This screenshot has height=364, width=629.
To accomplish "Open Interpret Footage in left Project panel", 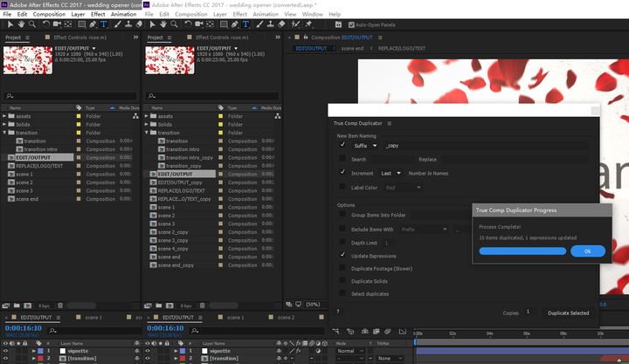I will pos(5,306).
